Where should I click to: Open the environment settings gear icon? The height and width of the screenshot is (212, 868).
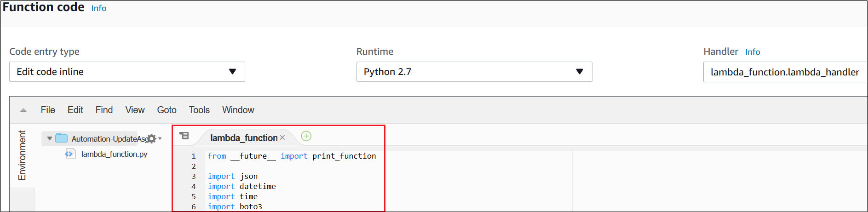click(x=152, y=139)
